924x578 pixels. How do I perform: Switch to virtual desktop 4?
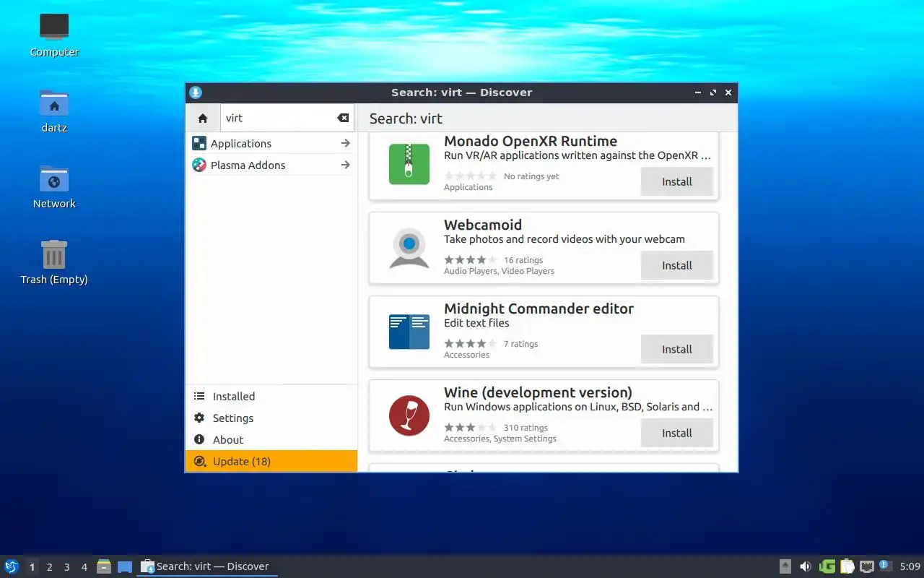point(84,567)
